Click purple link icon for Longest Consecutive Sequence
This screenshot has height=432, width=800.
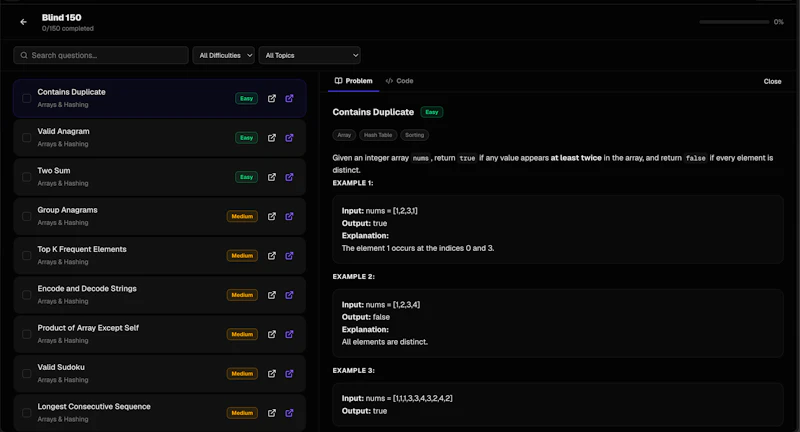click(289, 413)
